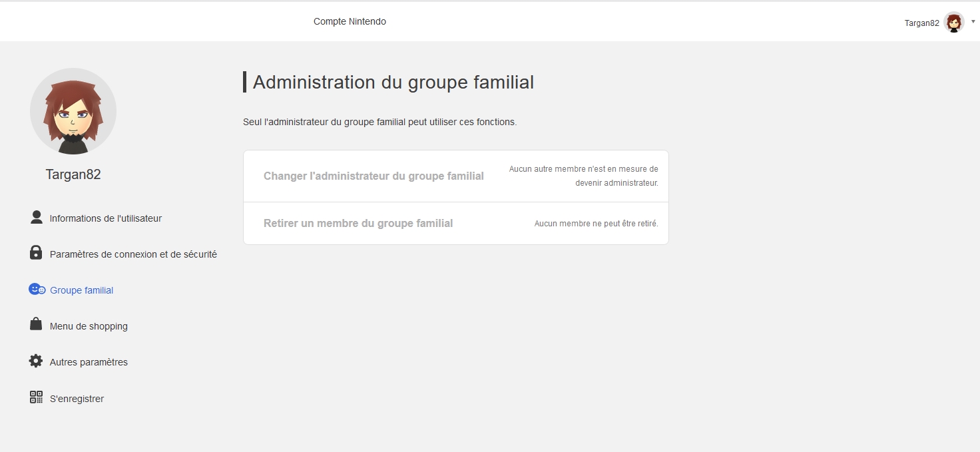Click the padlock icon for security settings
The width and height of the screenshot is (980, 452).
pyautogui.click(x=37, y=253)
